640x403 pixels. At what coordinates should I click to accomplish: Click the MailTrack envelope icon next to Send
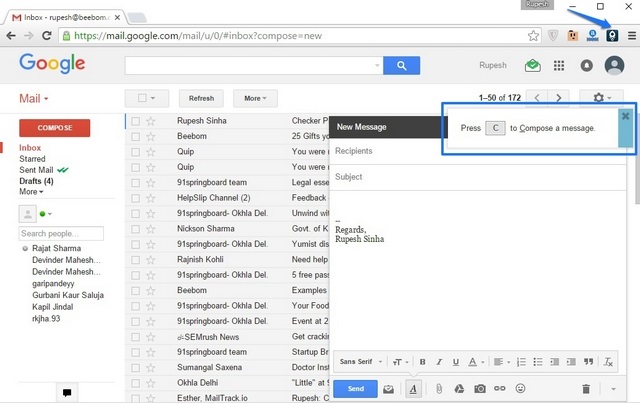(388, 389)
